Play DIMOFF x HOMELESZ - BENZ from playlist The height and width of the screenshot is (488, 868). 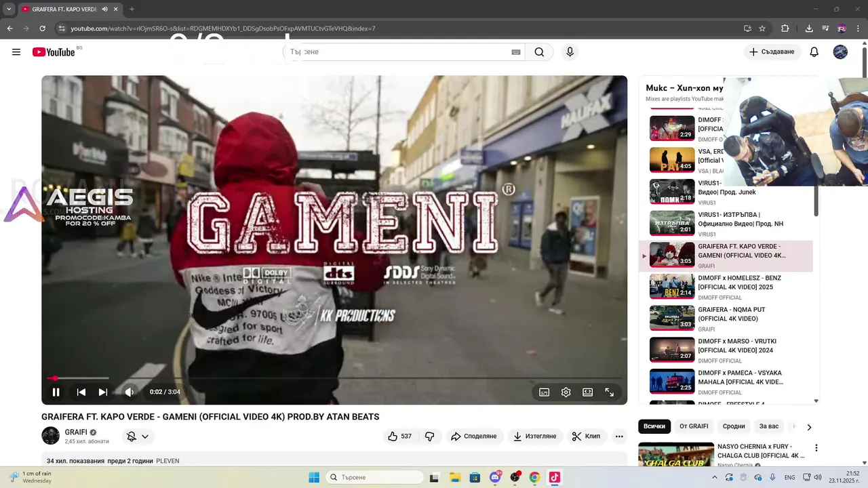click(726, 287)
